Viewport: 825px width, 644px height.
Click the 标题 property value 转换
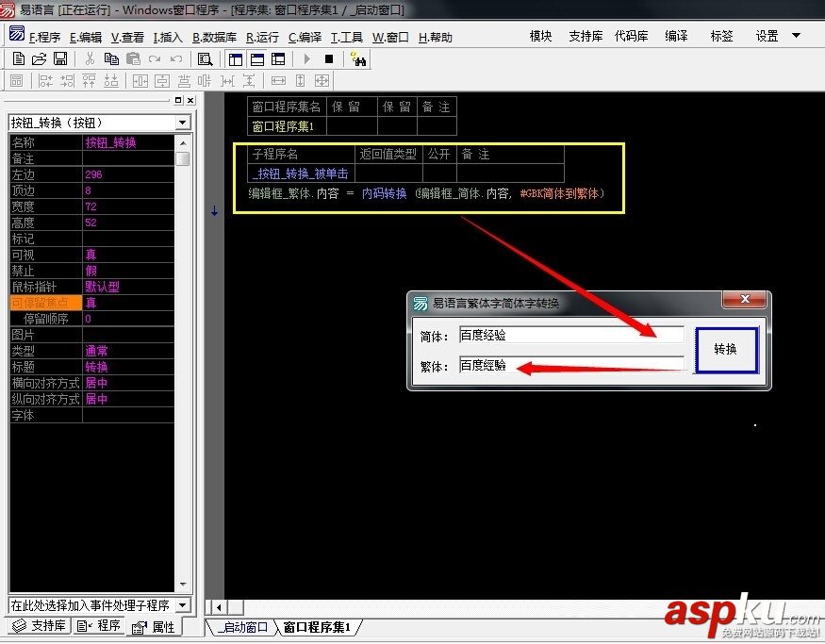click(x=97, y=367)
